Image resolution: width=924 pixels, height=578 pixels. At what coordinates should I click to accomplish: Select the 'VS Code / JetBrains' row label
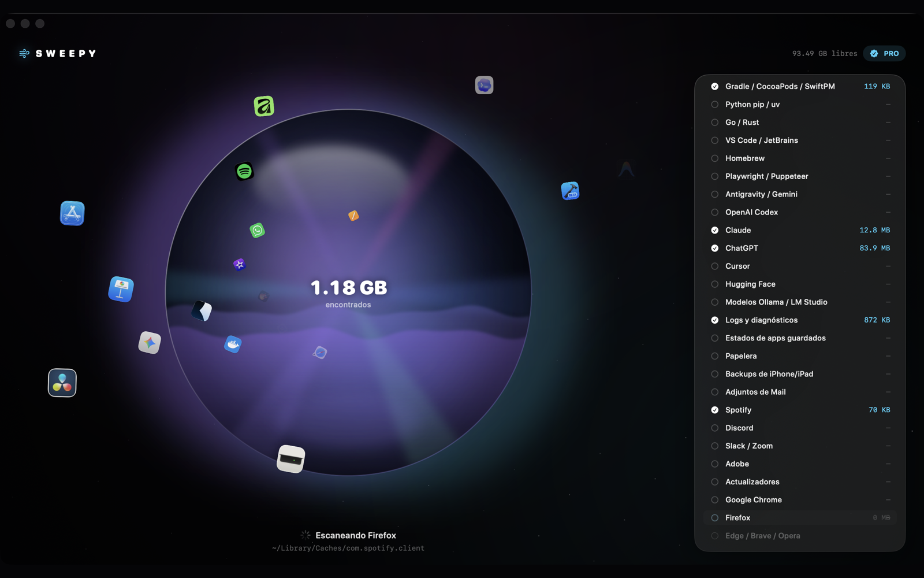click(762, 140)
